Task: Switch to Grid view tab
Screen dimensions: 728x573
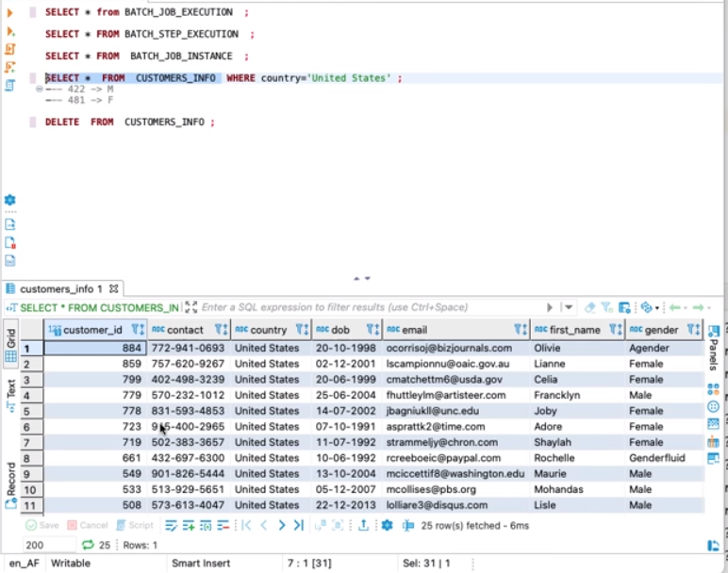Action: (x=11, y=344)
